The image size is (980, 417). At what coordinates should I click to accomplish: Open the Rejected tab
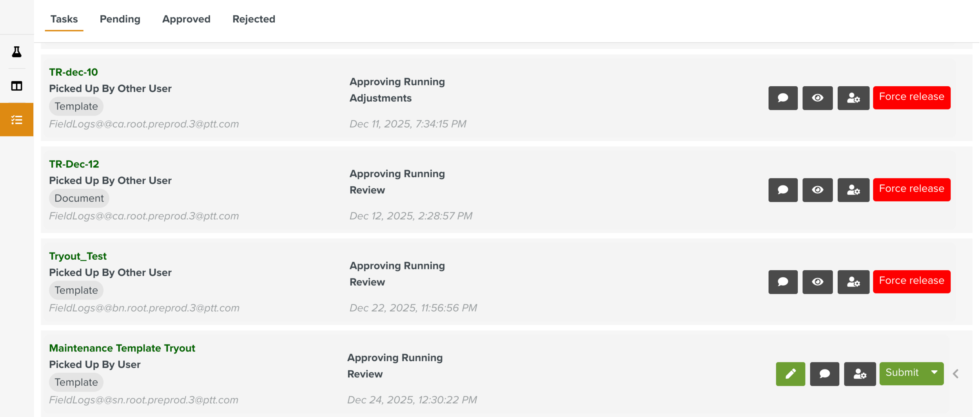point(254,19)
